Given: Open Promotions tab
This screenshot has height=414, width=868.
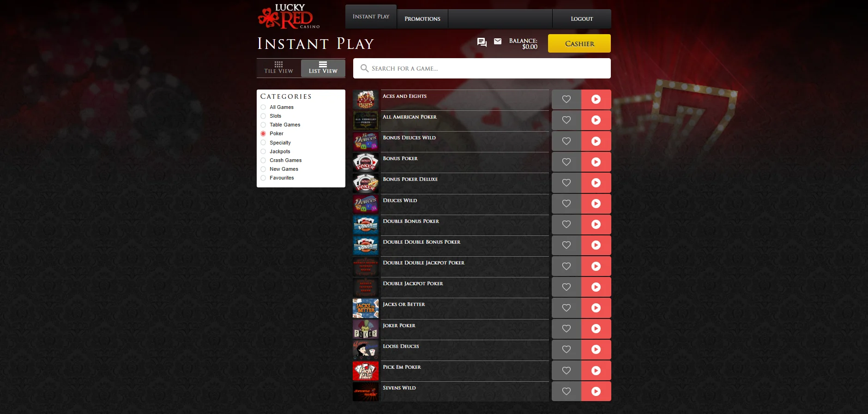Looking at the screenshot, I should click(422, 19).
